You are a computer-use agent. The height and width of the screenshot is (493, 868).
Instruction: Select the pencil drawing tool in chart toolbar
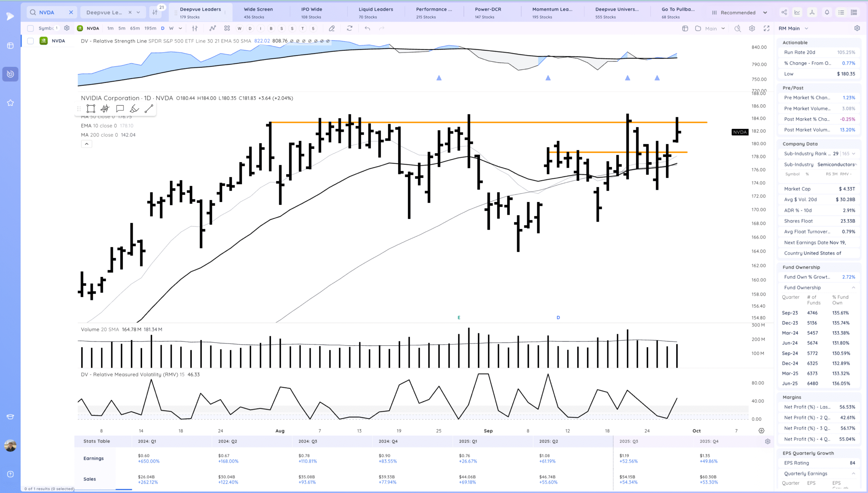(x=332, y=28)
